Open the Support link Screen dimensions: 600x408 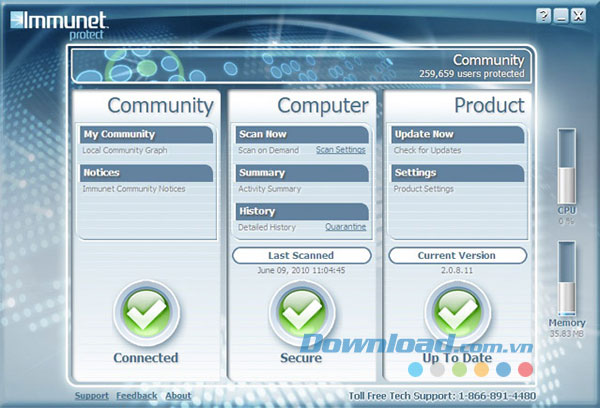(92, 396)
